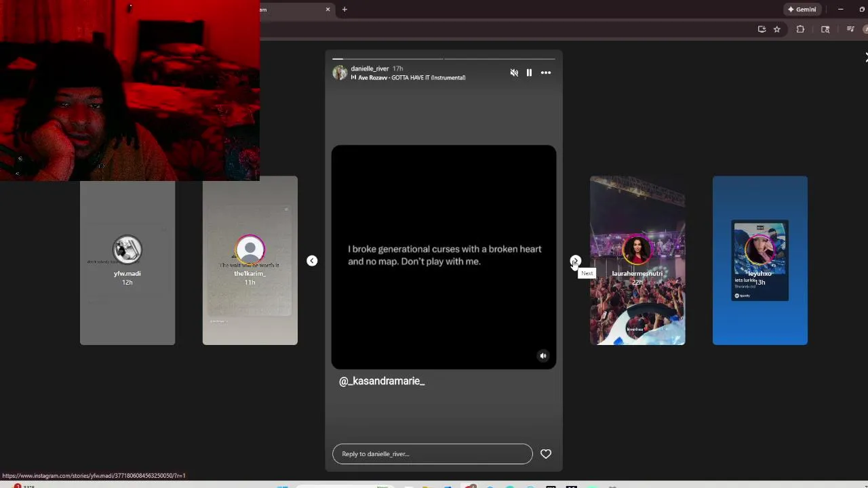Toggle the embedded post sound icon
The width and height of the screenshot is (868, 488).
tap(543, 356)
